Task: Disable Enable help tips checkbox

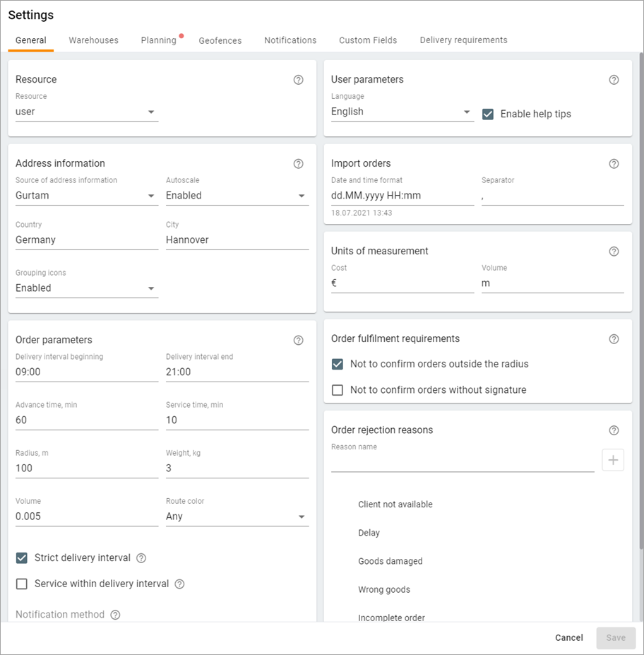Action: point(488,114)
